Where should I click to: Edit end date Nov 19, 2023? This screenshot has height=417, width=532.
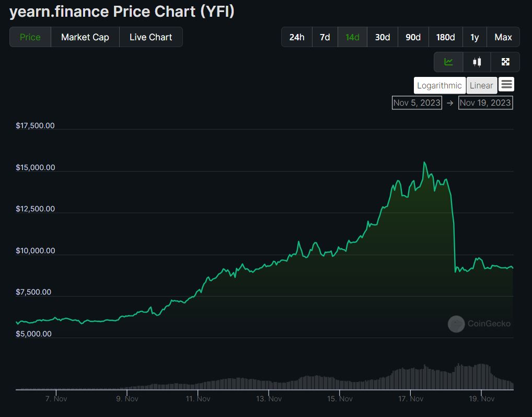pos(485,103)
